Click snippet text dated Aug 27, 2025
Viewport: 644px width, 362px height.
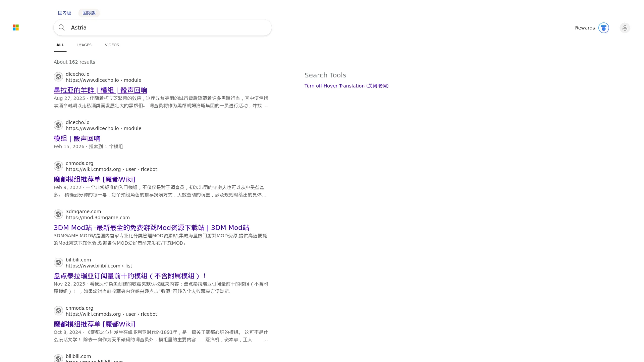click(161, 102)
